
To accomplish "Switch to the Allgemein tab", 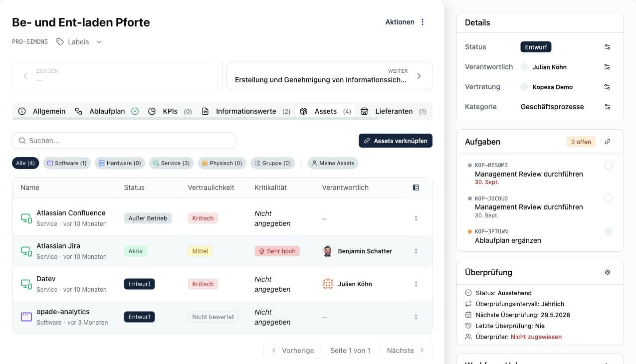I will (x=42, y=111).
